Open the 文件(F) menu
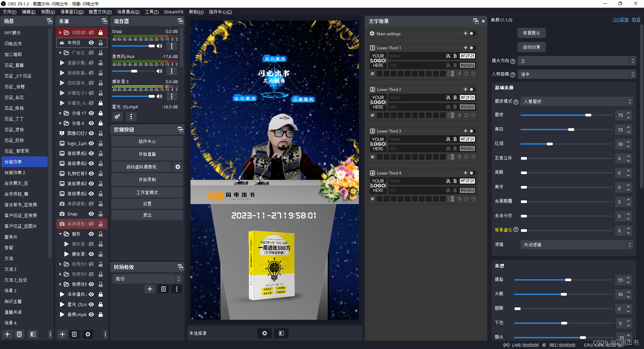The width and height of the screenshot is (644, 349). 9,12
